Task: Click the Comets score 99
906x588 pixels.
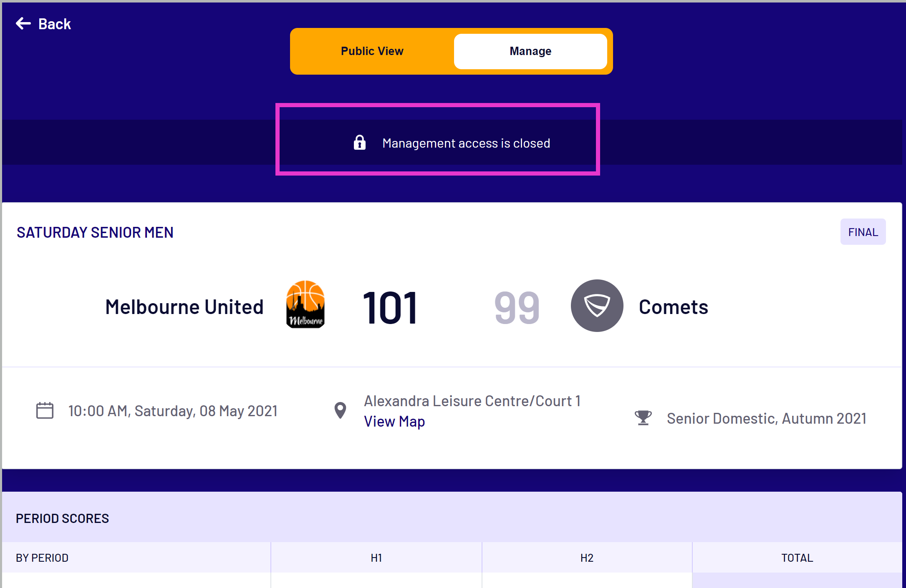Action: click(x=517, y=308)
